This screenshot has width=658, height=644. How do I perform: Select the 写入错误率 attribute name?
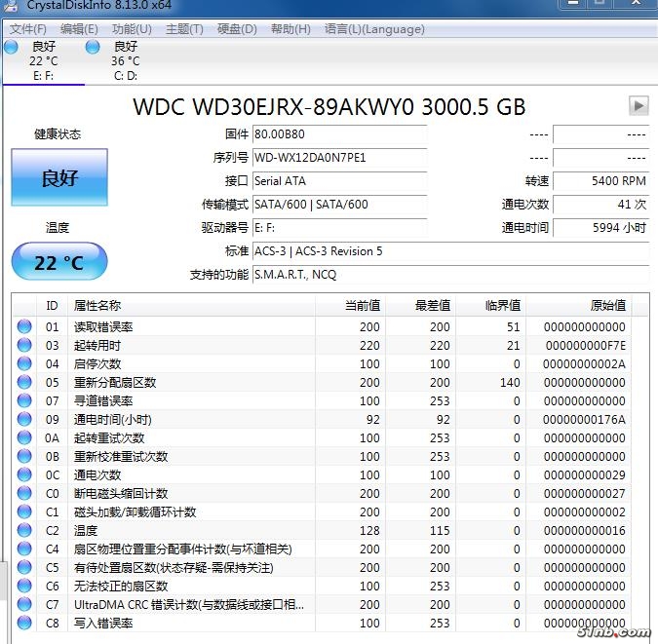coord(103,623)
